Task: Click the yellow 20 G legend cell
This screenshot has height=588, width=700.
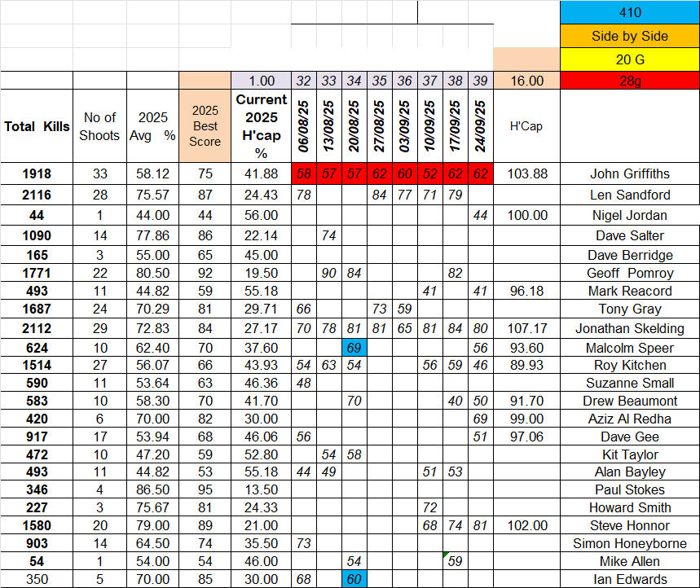Action: point(629,59)
